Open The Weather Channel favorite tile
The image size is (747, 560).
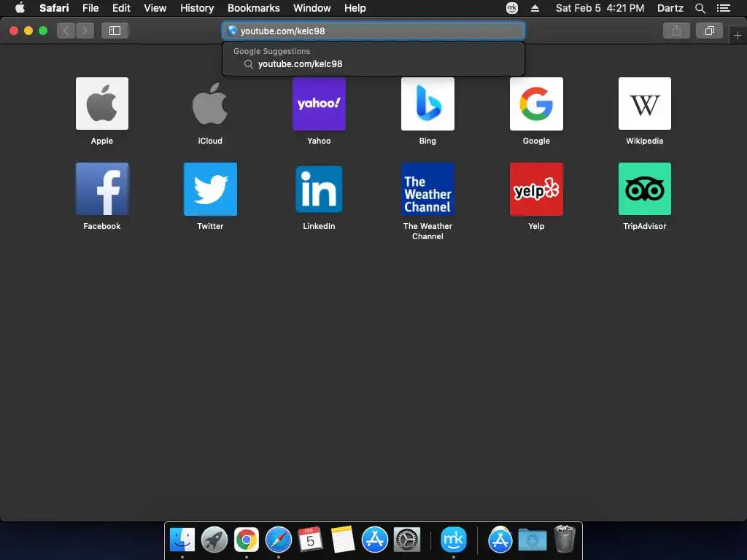(427, 189)
